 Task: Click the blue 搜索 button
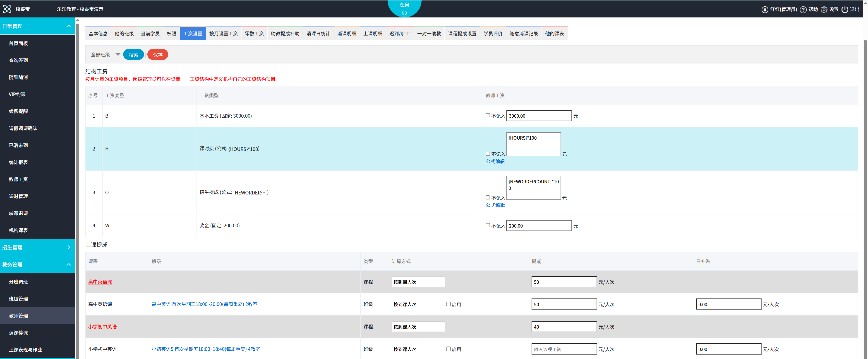point(133,55)
